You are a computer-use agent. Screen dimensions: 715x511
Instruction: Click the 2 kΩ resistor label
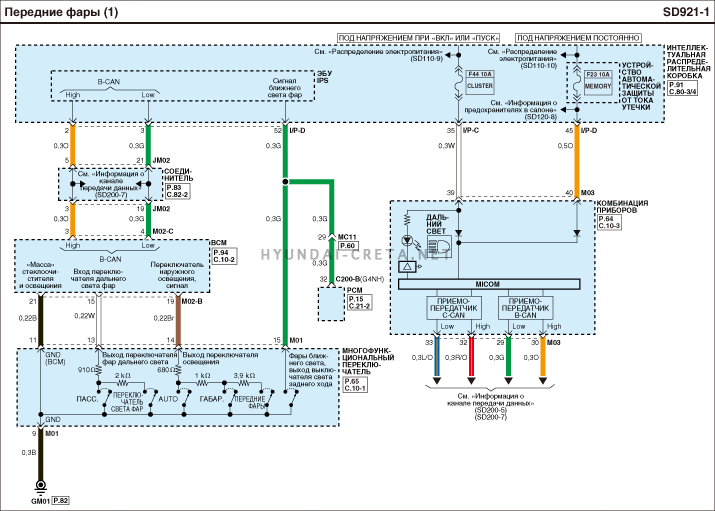click(123, 375)
